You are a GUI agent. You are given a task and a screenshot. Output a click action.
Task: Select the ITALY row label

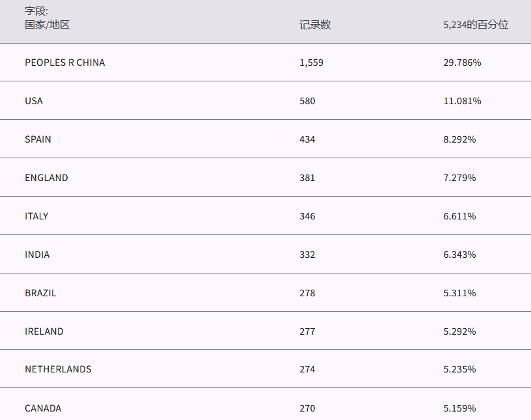tap(36, 216)
